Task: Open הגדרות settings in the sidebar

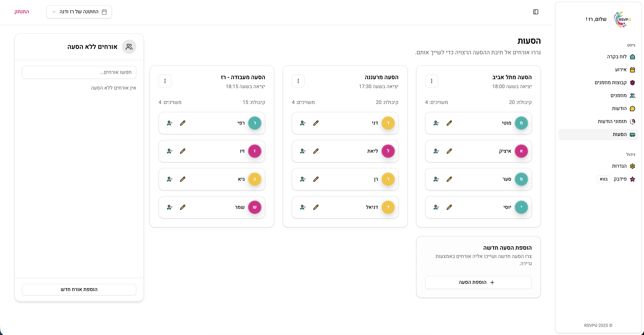Action: 619,166
